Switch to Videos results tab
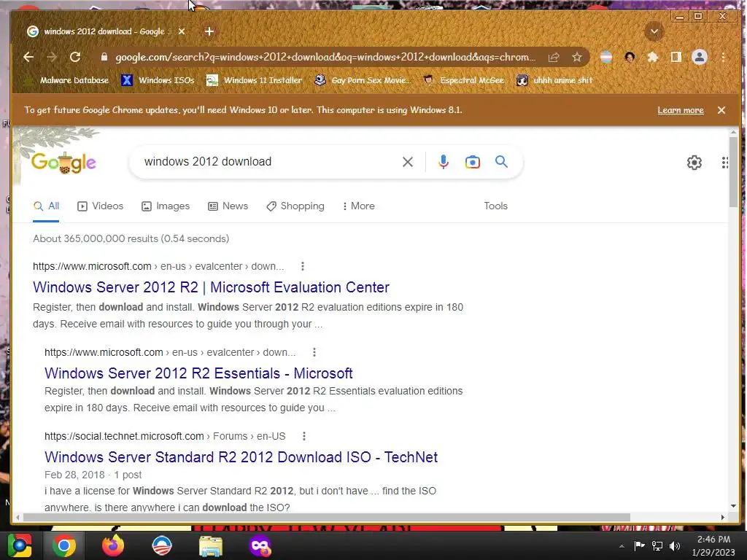747x560 pixels. click(x=101, y=206)
